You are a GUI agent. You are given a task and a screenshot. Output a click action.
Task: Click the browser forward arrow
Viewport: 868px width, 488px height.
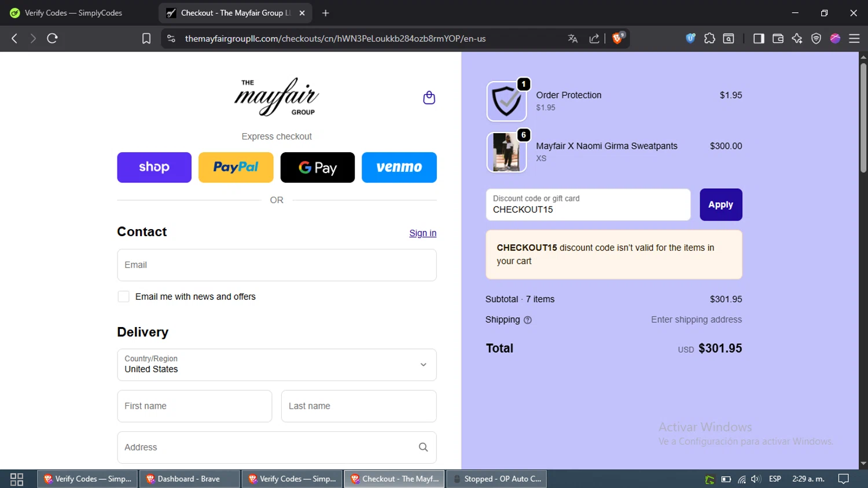click(33, 38)
